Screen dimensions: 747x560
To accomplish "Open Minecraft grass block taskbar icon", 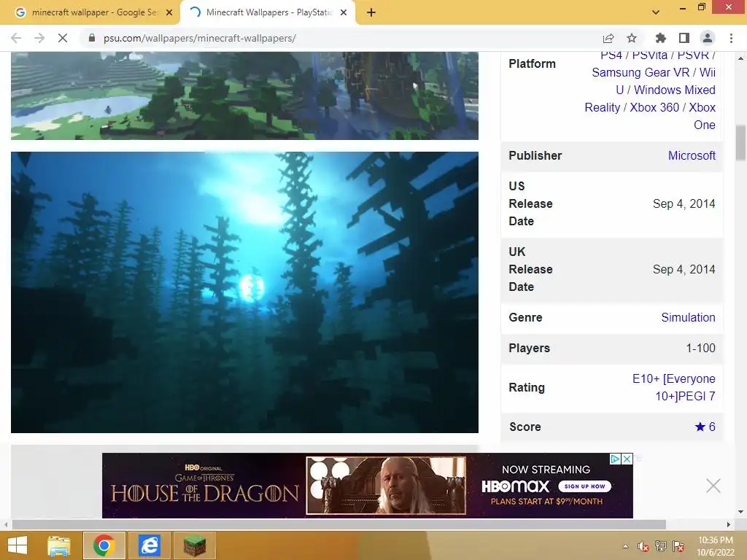I will pos(195,545).
